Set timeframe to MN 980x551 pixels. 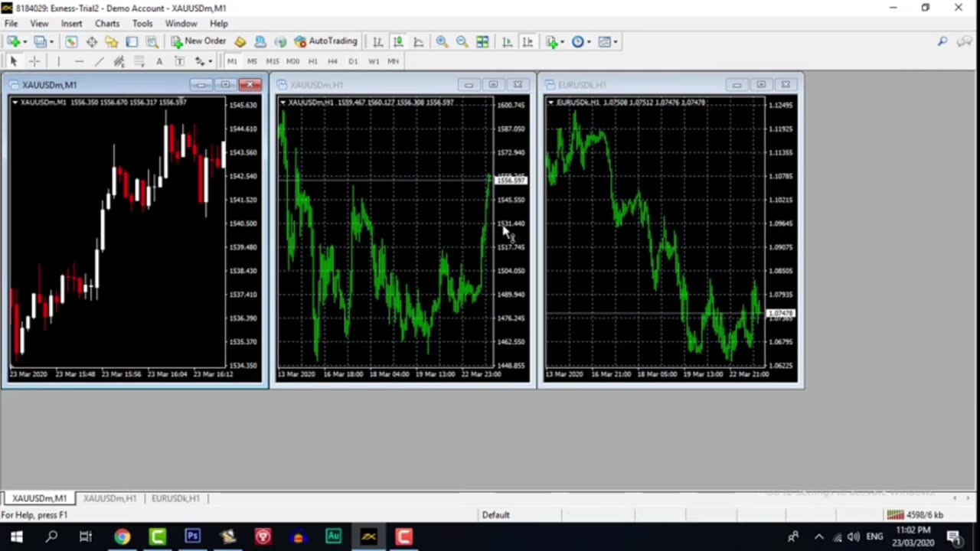(394, 61)
